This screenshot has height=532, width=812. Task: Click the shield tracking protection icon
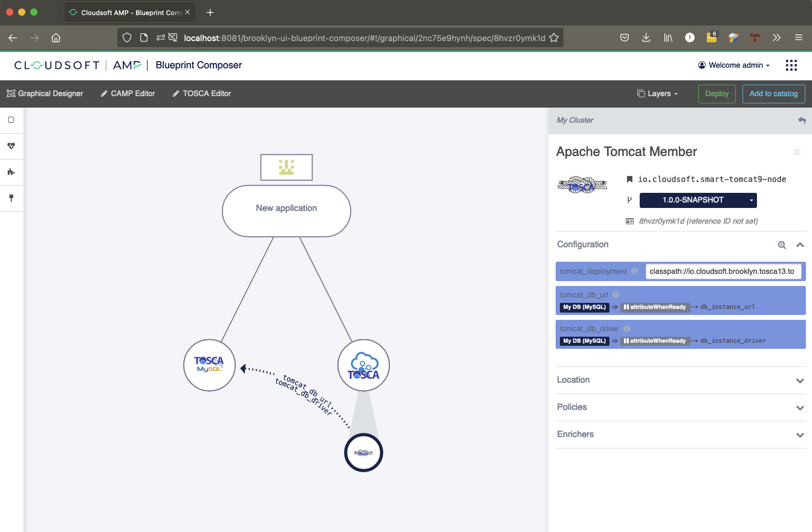point(127,37)
